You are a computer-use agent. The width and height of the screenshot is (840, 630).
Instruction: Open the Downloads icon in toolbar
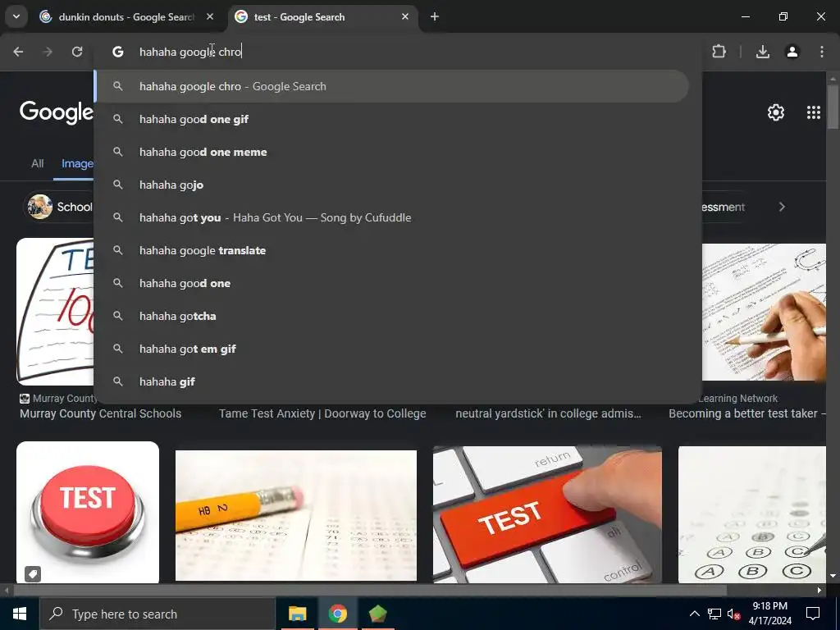(763, 52)
